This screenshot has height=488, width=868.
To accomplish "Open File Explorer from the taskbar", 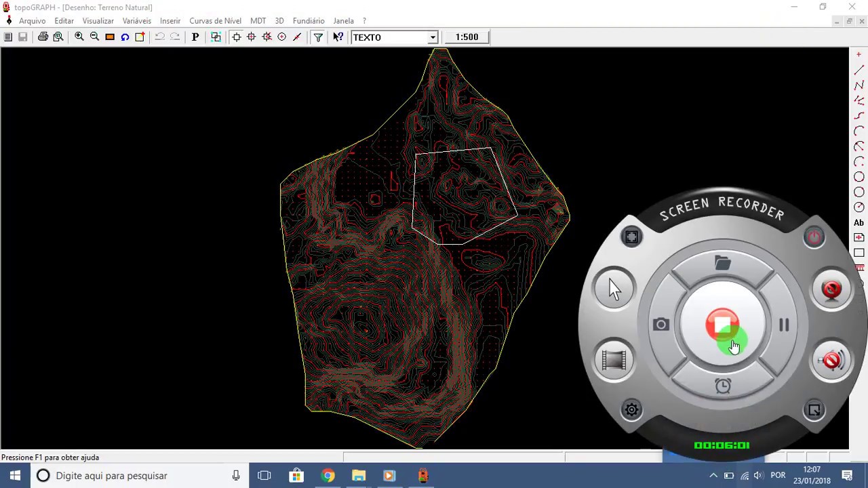I will 359,476.
